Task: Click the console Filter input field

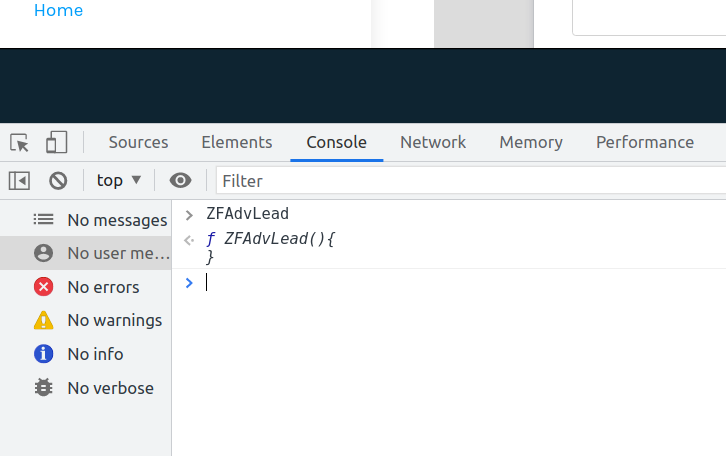Action: (470, 181)
